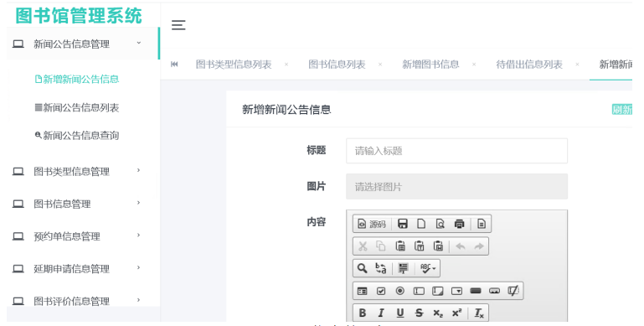Click the Find magnifier icon in editor
The height and width of the screenshot is (326, 644).
(x=362, y=268)
